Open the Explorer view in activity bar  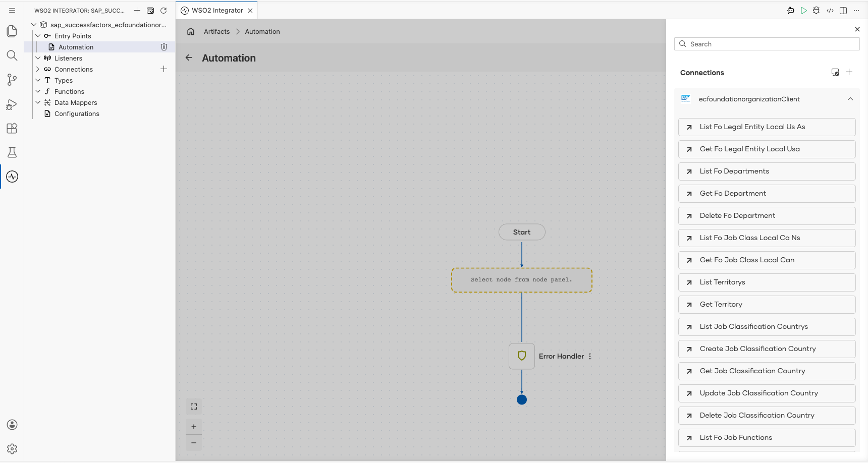click(x=12, y=31)
